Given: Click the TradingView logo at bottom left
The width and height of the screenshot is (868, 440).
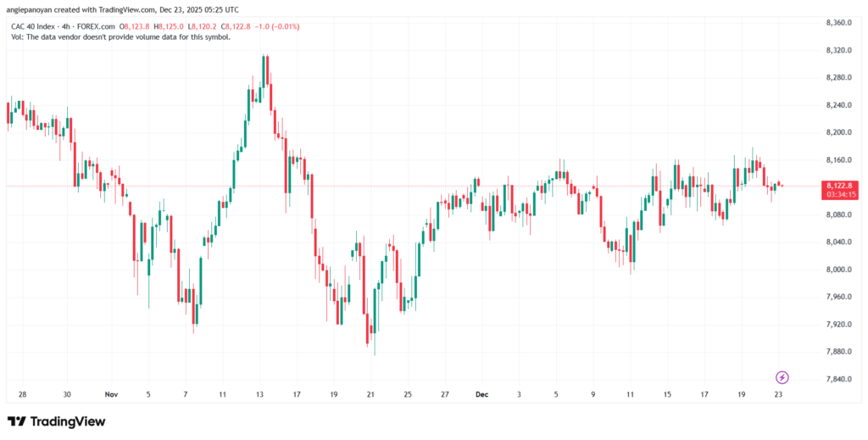Looking at the screenshot, I should coord(57,421).
